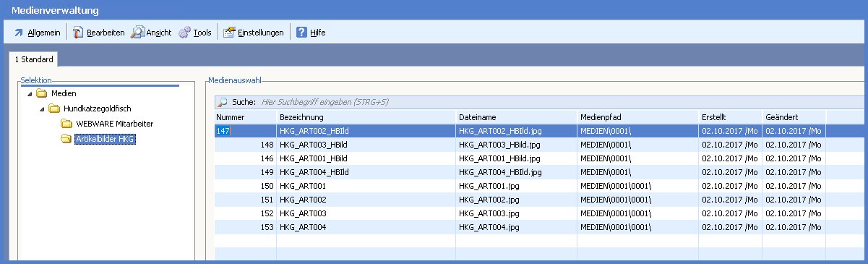Click the Medienpfad column header
Screen dimensions: 868x264
click(x=637, y=117)
